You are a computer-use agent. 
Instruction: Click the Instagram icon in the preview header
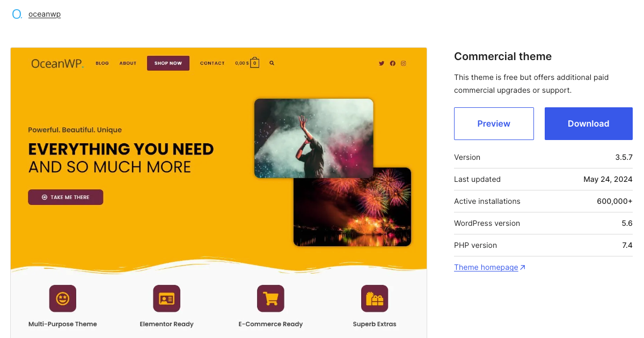tap(403, 63)
